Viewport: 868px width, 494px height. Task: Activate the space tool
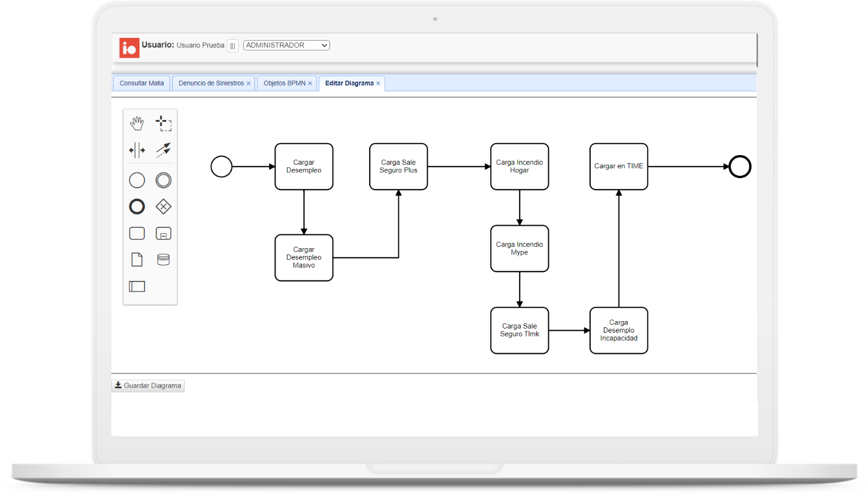(x=137, y=150)
